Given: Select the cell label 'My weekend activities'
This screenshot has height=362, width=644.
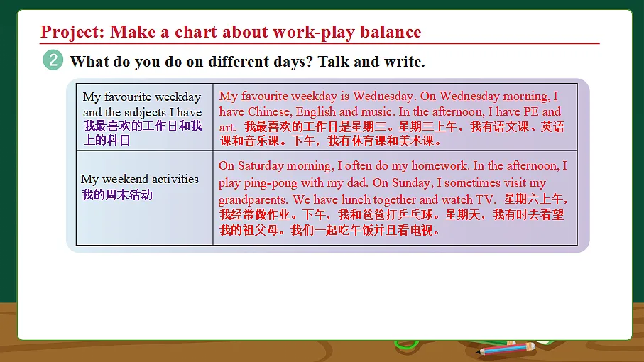Looking at the screenshot, I should (140, 179).
